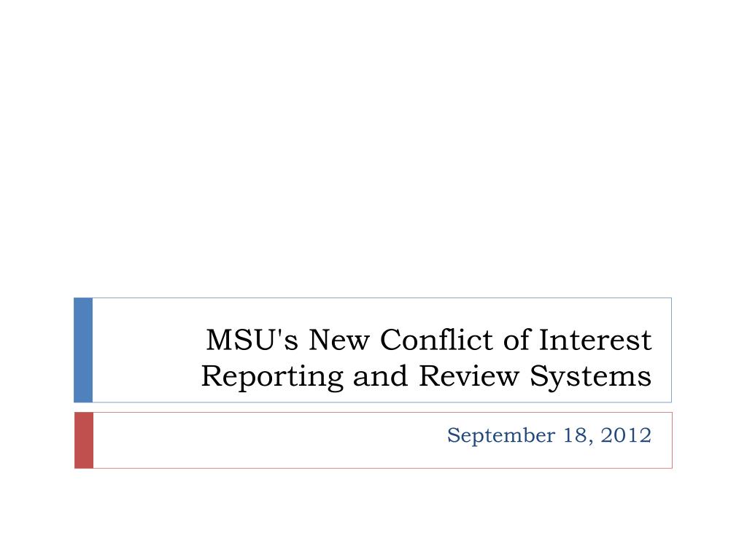Click the word "and" in the title
Image resolution: width=747 pixels, height=560 pixels.
[x=380, y=376]
